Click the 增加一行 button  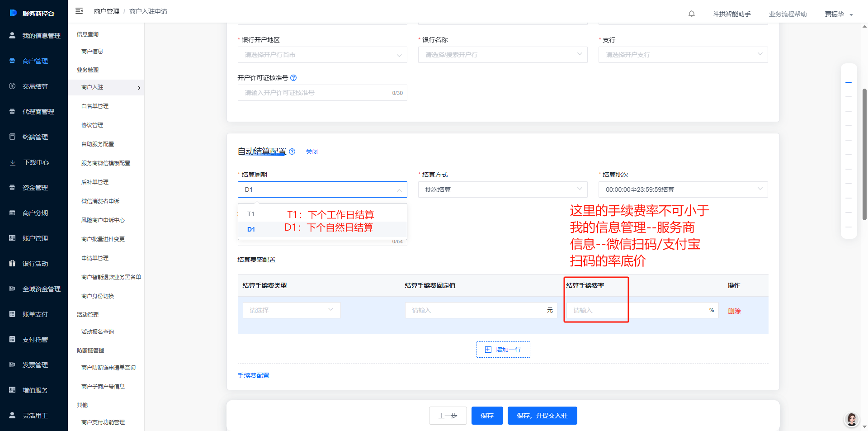(x=503, y=350)
